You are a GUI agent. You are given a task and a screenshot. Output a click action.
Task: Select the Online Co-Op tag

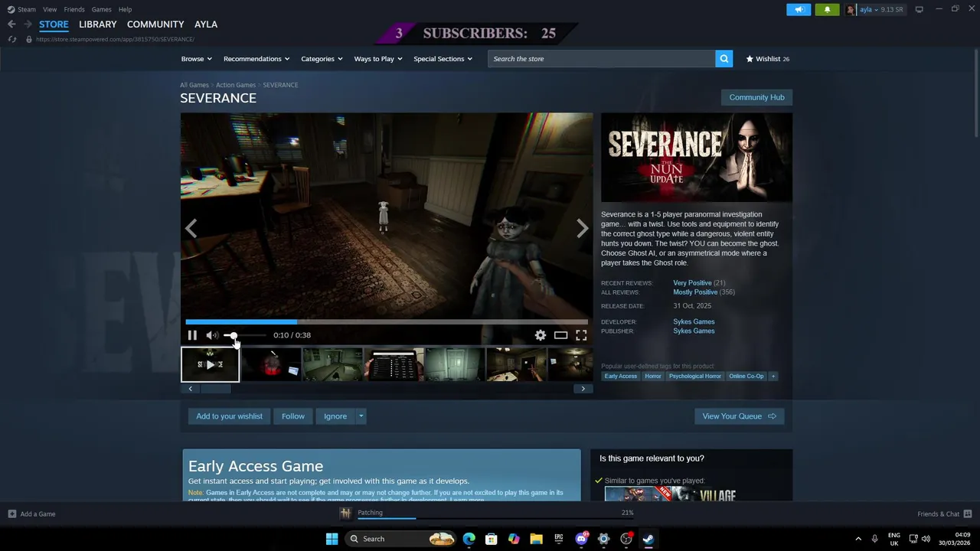(746, 377)
